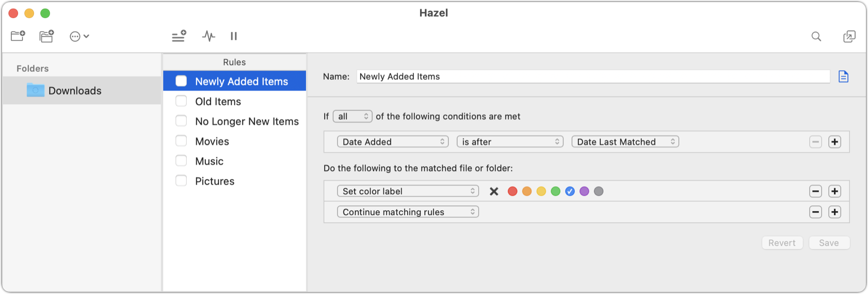The image size is (868, 294).
Task: Click the add folder group icon
Action: pyautogui.click(x=46, y=36)
